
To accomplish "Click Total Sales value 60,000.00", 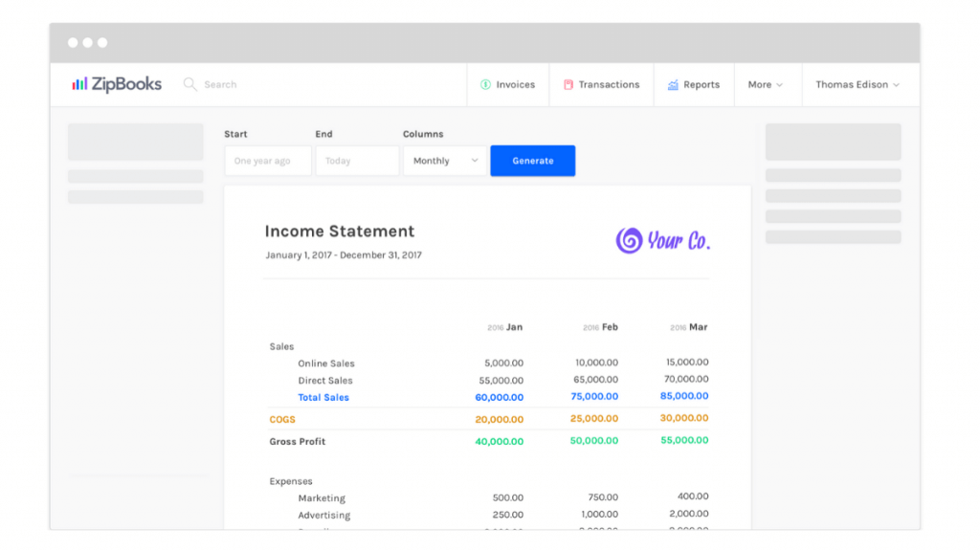I will point(500,397).
